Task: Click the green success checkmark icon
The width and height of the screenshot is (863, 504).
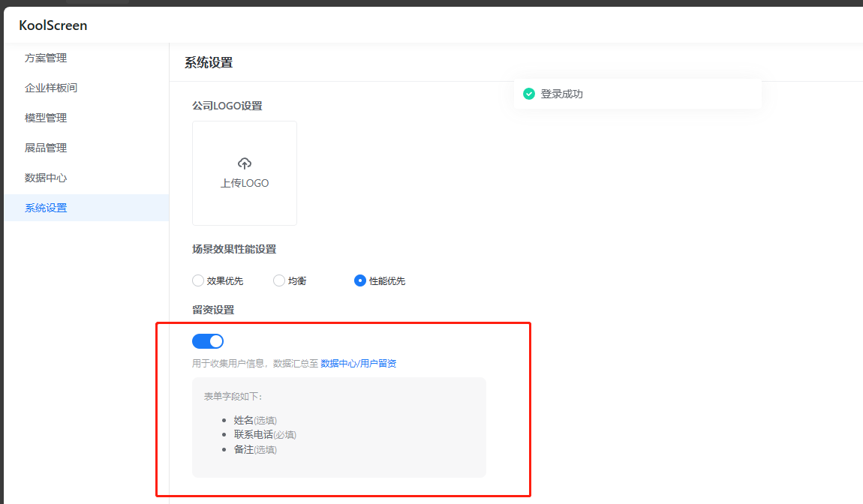Action: click(529, 94)
